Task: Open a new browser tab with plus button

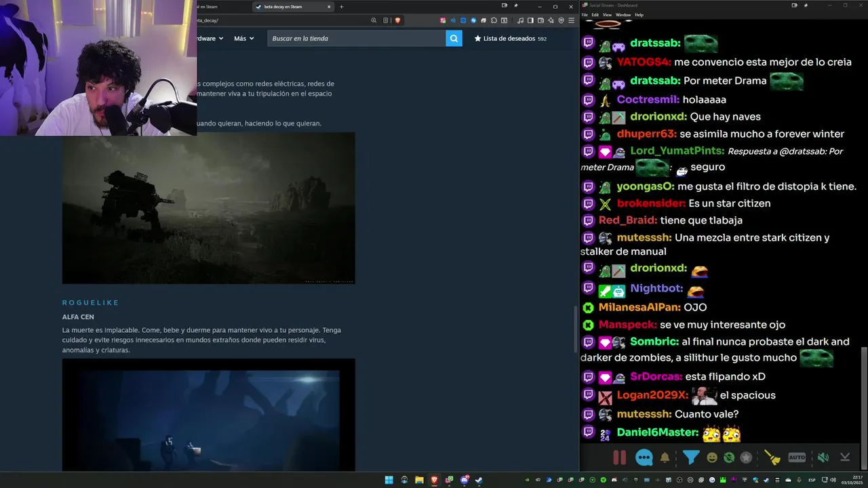Action: pyautogui.click(x=341, y=7)
